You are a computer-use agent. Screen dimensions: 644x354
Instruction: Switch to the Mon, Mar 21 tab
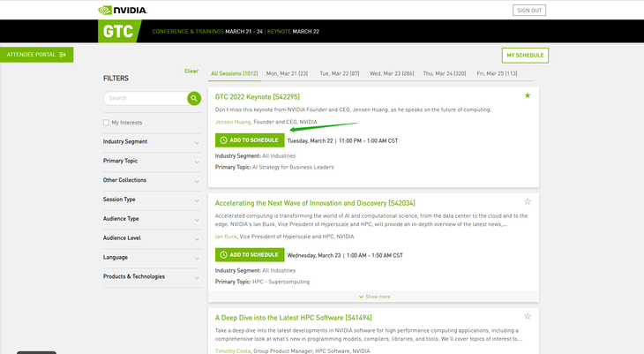pyautogui.click(x=287, y=73)
